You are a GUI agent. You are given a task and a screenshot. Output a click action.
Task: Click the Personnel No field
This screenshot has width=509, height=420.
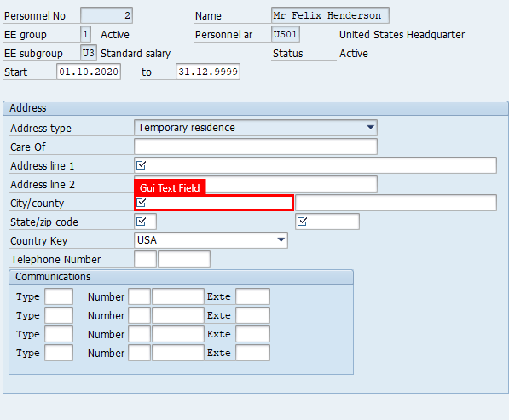[107, 15]
